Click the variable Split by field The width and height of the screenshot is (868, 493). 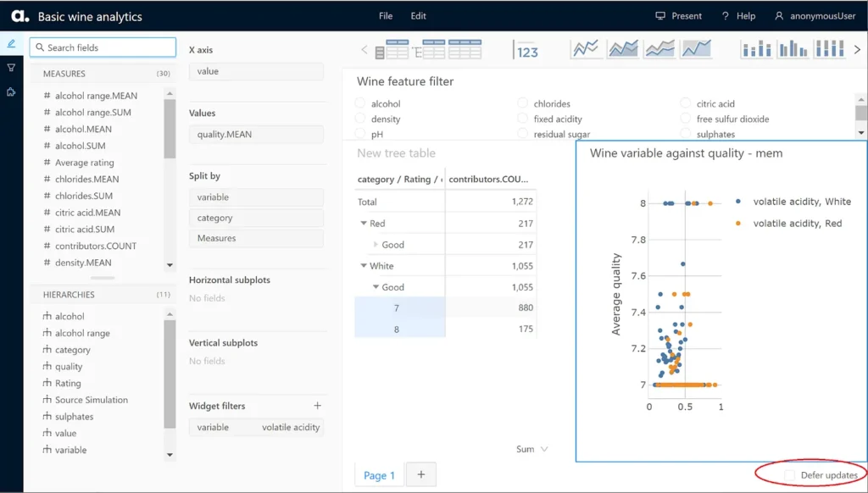(x=256, y=197)
